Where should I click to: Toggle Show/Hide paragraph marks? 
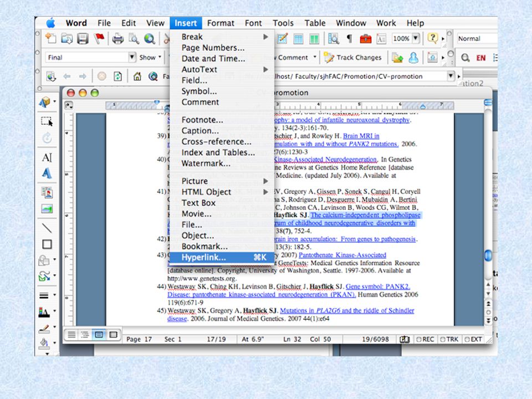click(x=349, y=39)
